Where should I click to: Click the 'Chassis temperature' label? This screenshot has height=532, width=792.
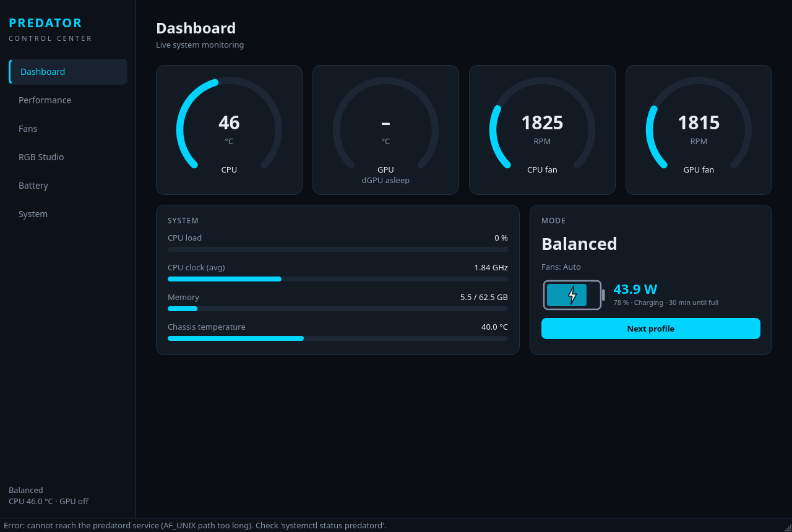tap(207, 327)
